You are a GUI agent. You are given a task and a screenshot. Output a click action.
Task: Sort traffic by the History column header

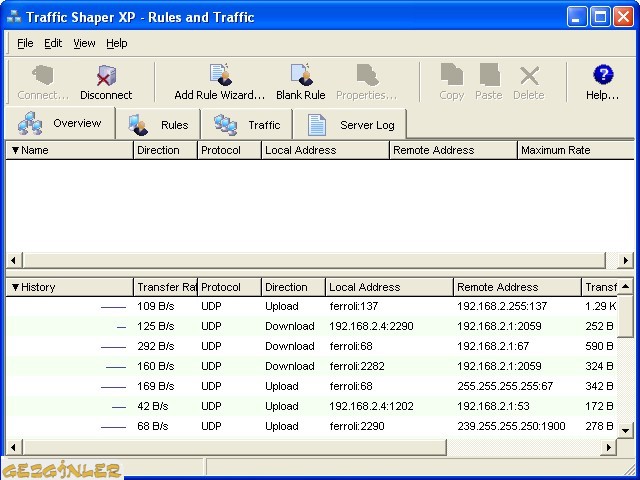click(x=69, y=287)
